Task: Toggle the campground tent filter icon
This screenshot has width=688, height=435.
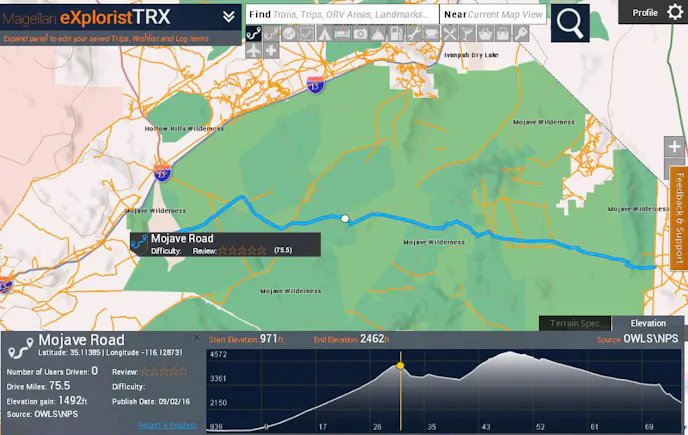Action: [x=324, y=33]
